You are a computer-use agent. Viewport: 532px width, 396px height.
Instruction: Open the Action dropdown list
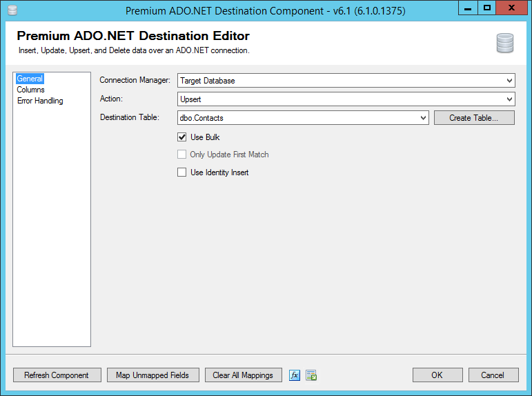(509, 99)
